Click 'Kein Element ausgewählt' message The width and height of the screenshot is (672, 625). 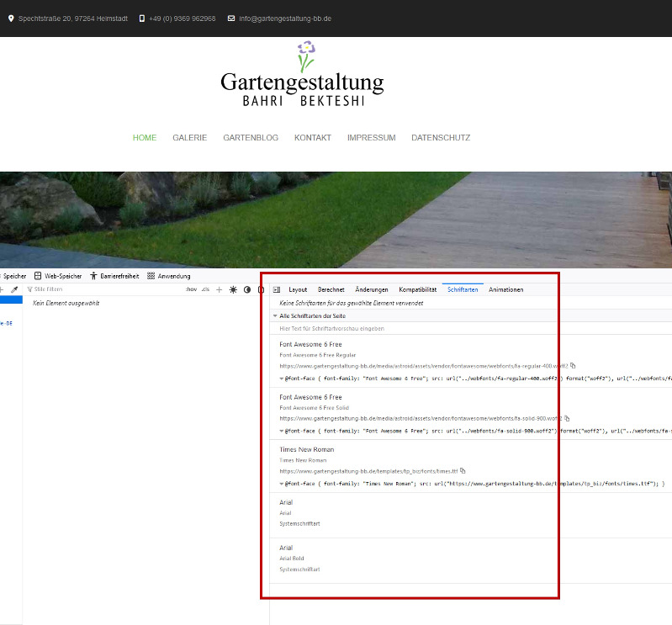pos(66,303)
